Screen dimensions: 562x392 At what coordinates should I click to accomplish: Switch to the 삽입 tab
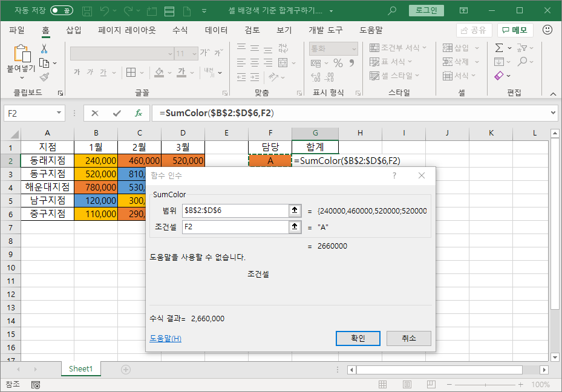pyautogui.click(x=73, y=30)
